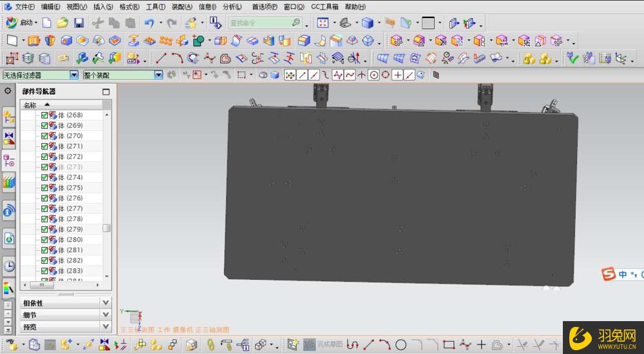Open the History clock tab in sidebar
The width and height of the screenshot is (644, 354).
(9, 265)
